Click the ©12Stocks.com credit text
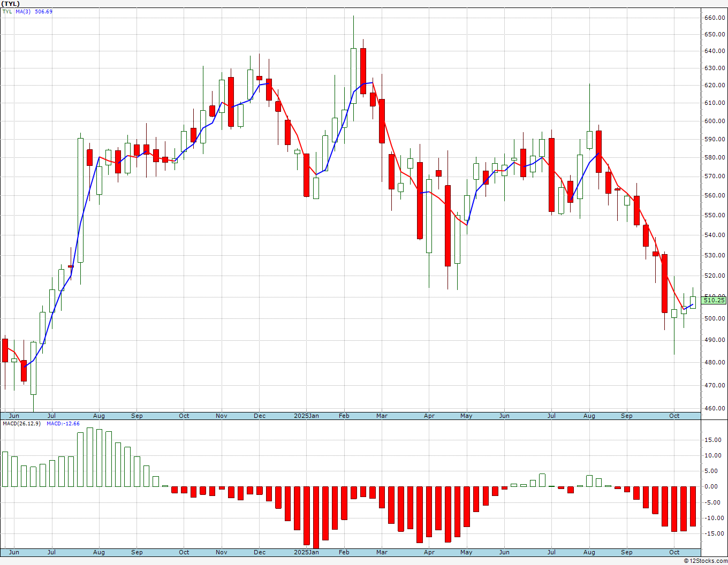Viewport: 728px width, 565px height. [x=705, y=561]
